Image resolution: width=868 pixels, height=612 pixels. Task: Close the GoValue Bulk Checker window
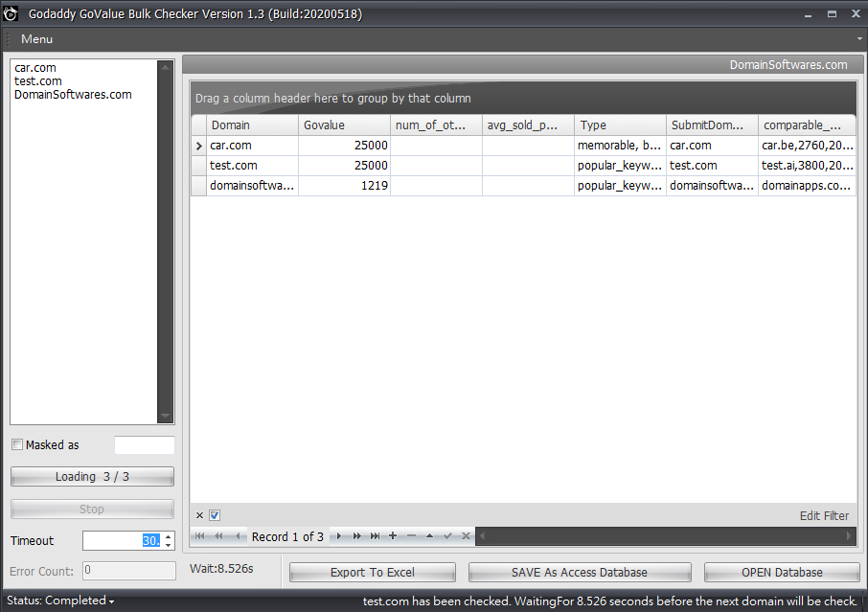(x=856, y=14)
